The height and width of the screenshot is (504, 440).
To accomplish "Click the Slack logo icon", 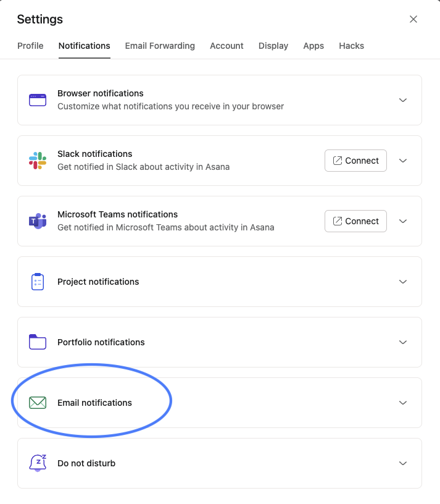I will [38, 161].
